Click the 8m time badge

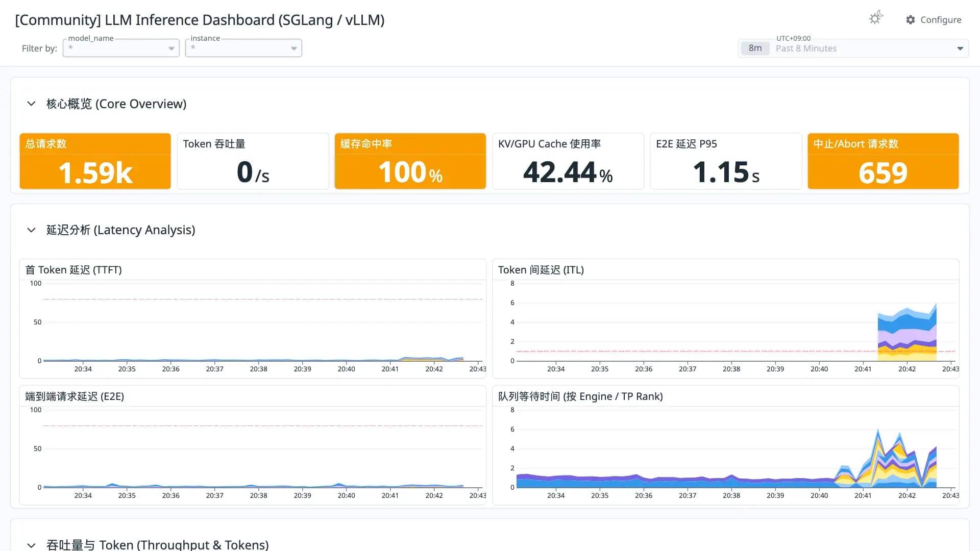click(755, 48)
